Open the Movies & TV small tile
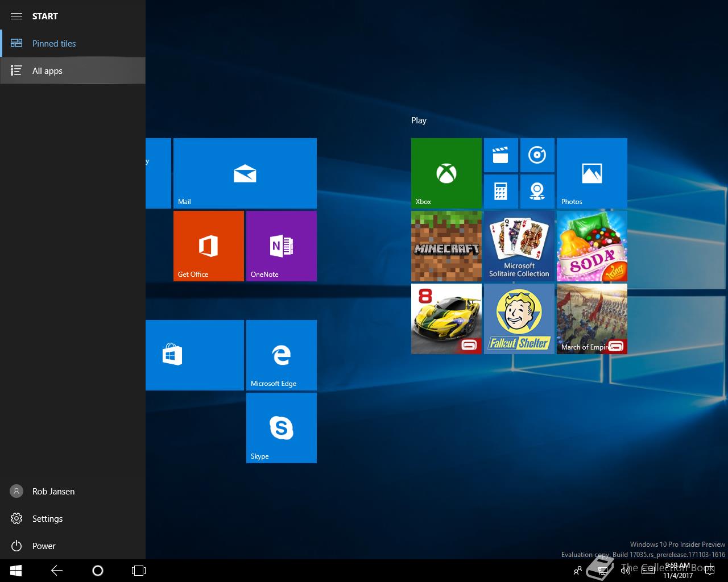Image resolution: width=728 pixels, height=582 pixels. tap(501, 155)
